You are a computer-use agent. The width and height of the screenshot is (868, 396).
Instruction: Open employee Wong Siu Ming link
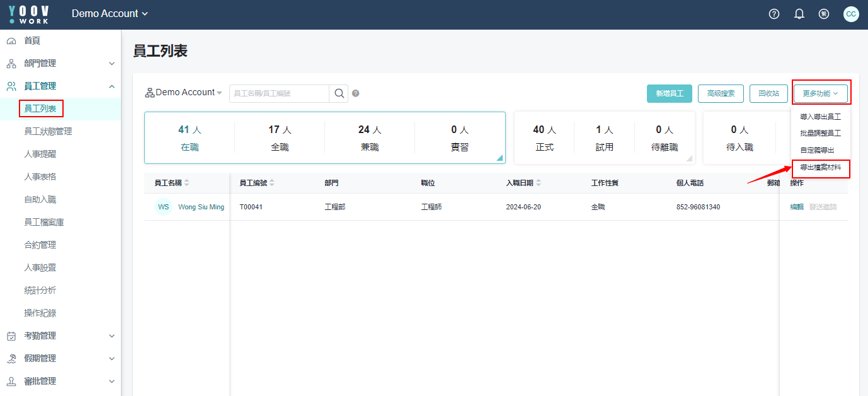click(201, 207)
